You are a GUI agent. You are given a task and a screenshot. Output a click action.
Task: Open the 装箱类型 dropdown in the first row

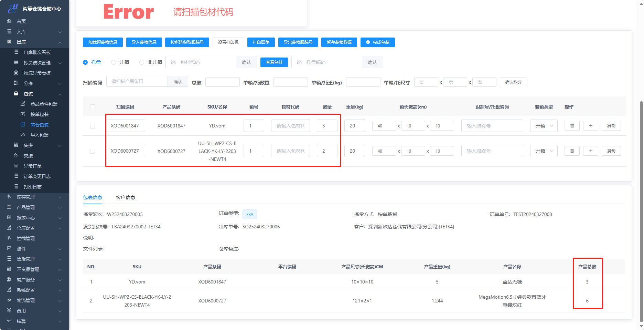(544, 126)
